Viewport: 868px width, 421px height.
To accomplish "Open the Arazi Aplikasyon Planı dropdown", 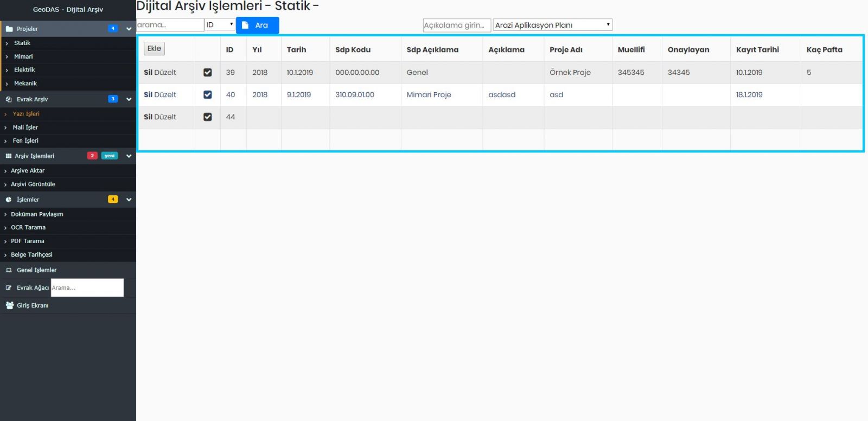I will (552, 25).
